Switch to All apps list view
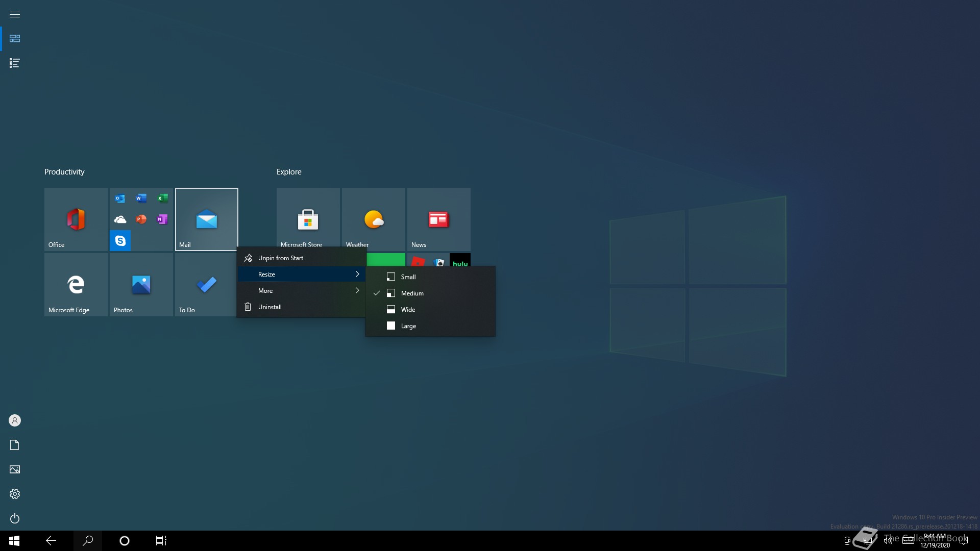Image resolution: width=980 pixels, height=551 pixels. coord(15,63)
